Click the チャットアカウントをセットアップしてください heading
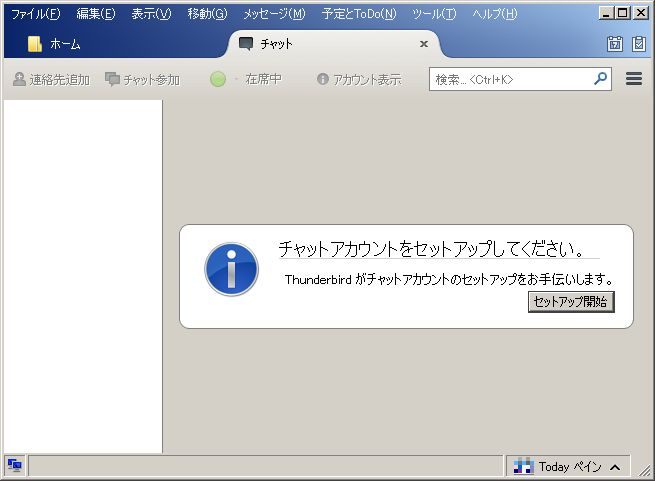The width and height of the screenshot is (655, 481). pyautogui.click(x=432, y=249)
